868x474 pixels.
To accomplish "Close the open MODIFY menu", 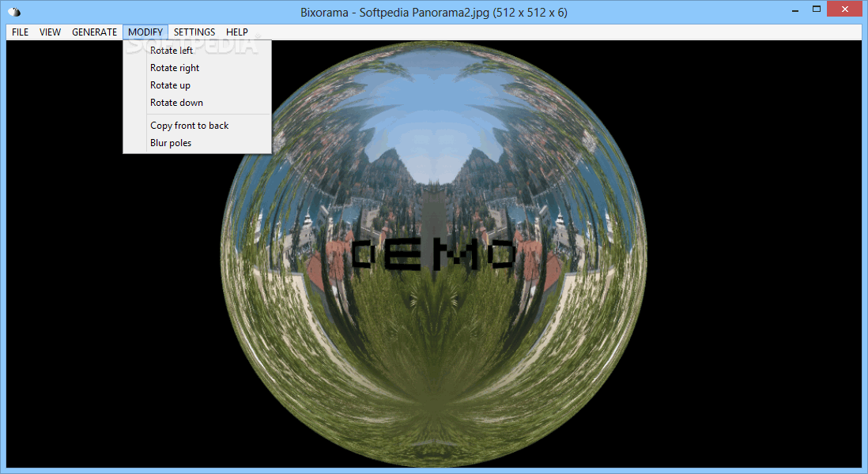I will point(145,32).
